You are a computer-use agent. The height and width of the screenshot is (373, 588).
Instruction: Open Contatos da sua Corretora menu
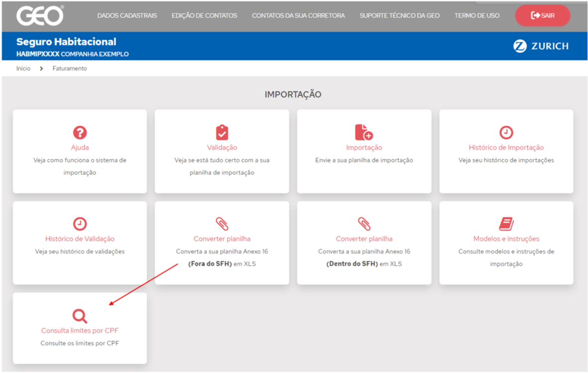coord(298,15)
